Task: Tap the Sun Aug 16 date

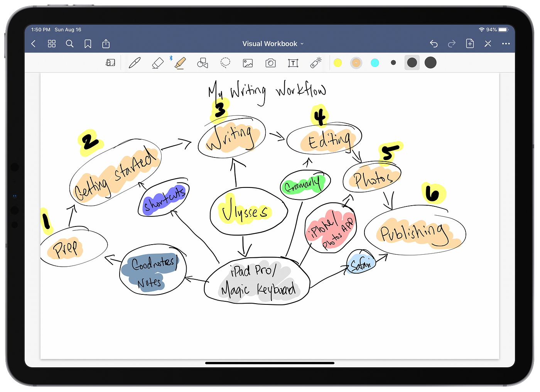Action: 68,30
